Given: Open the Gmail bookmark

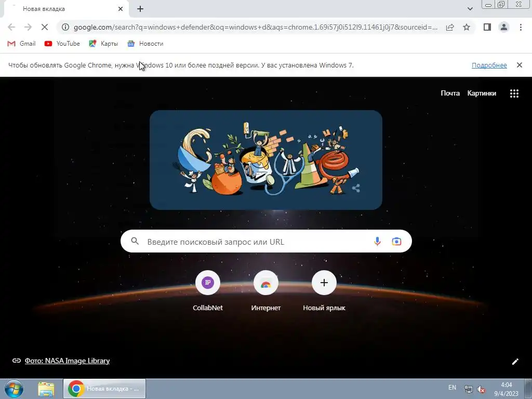Looking at the screenshot, I should click(21, 44).
